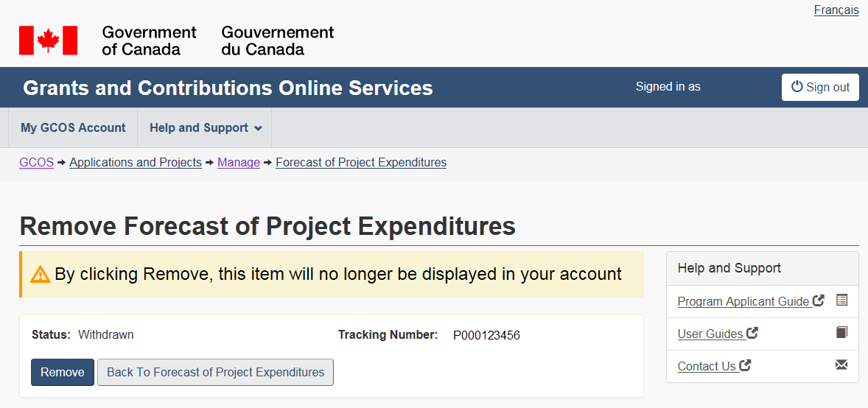Go back to Forecast of Project Expenditures
The image size is (868, 408).
point(215,373)
